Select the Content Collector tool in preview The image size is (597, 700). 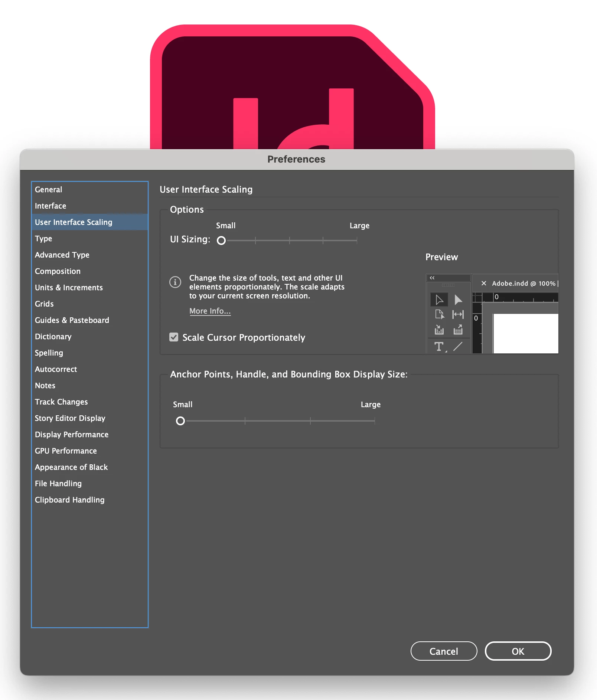pyautogui.click(x=439, y=329)
